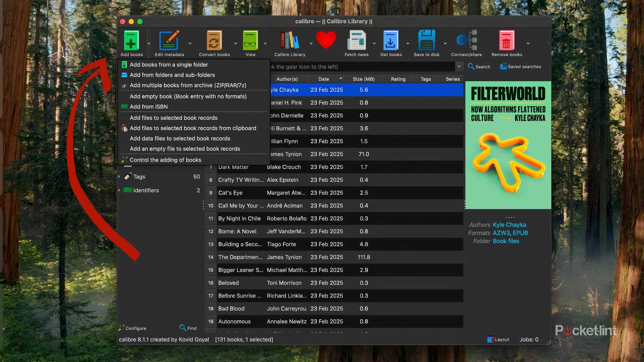The height and width of the screenshot is (362, 644).
Task: Expand the Tags tree category
Action: pyautogui.click(x=119, y=177)
